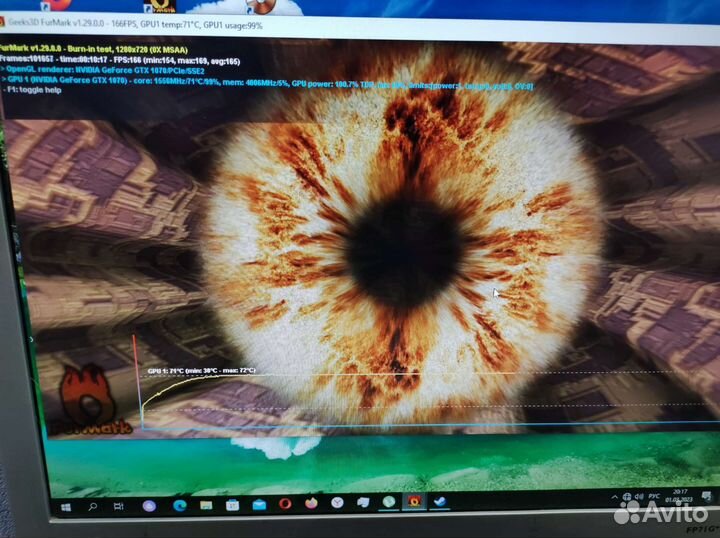720x538 pixels.
Task: Launch Opera browser from the taskbar
Action: (x=285, y=504)
